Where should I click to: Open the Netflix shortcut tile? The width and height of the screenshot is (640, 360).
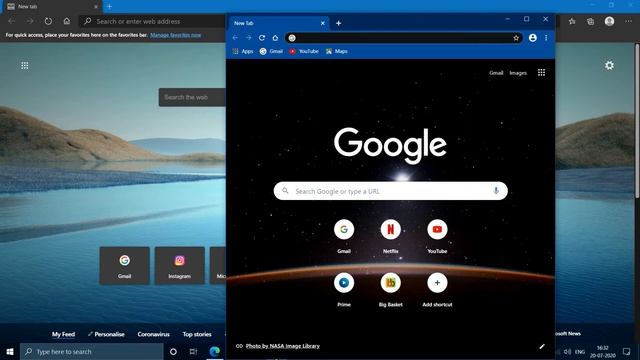tap(391, 236)
